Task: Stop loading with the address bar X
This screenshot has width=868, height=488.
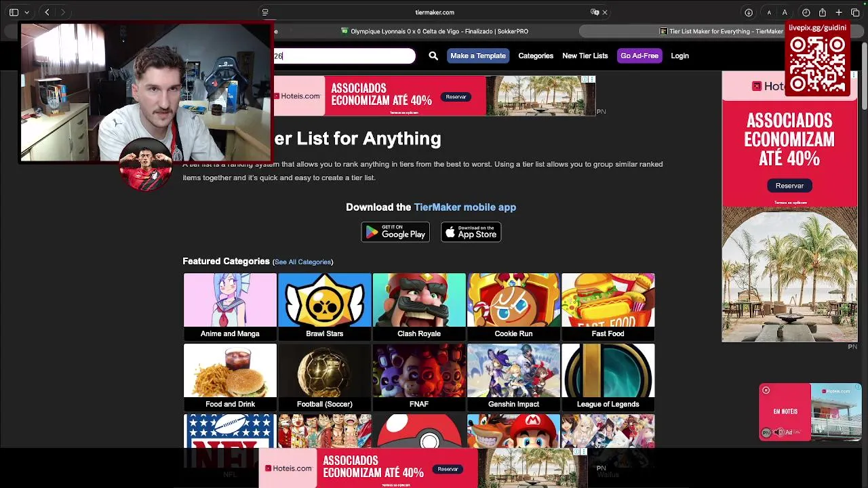Action: (x=605, y=12)
